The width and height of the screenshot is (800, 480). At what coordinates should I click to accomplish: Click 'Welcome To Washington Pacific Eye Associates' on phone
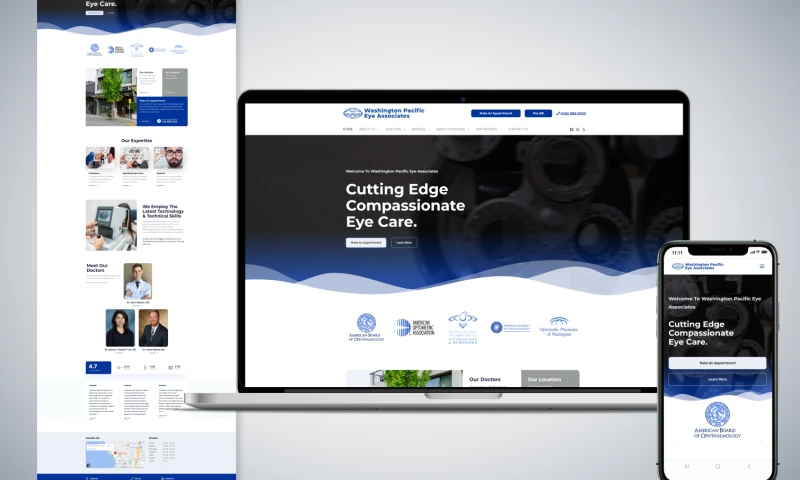[714, 302]
